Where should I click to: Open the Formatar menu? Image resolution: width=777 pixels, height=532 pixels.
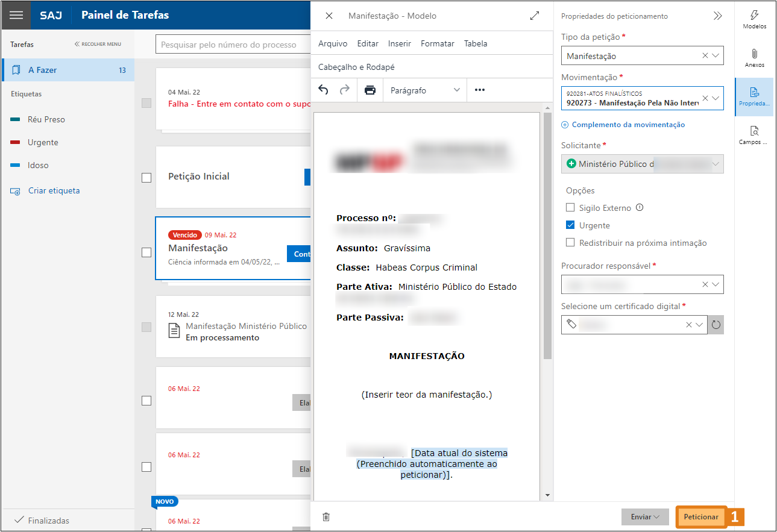tap(437, 43)
